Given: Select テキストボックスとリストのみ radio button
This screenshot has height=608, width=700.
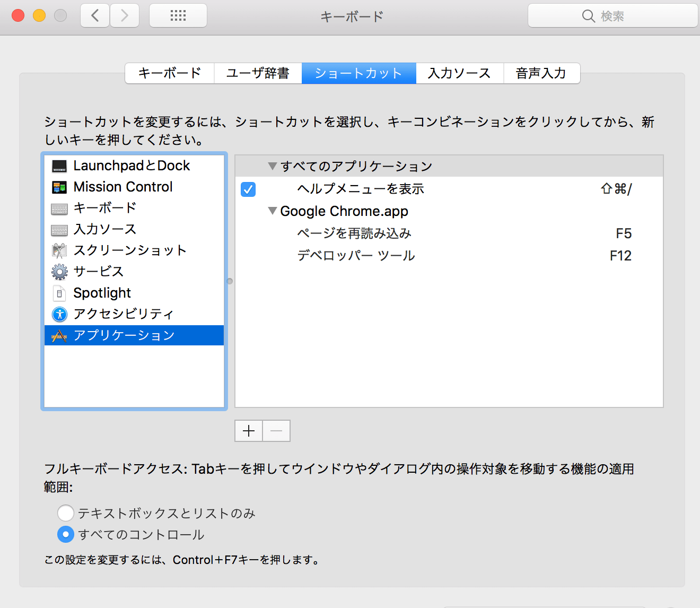Looking at the screenshot, I should (65, 513).
